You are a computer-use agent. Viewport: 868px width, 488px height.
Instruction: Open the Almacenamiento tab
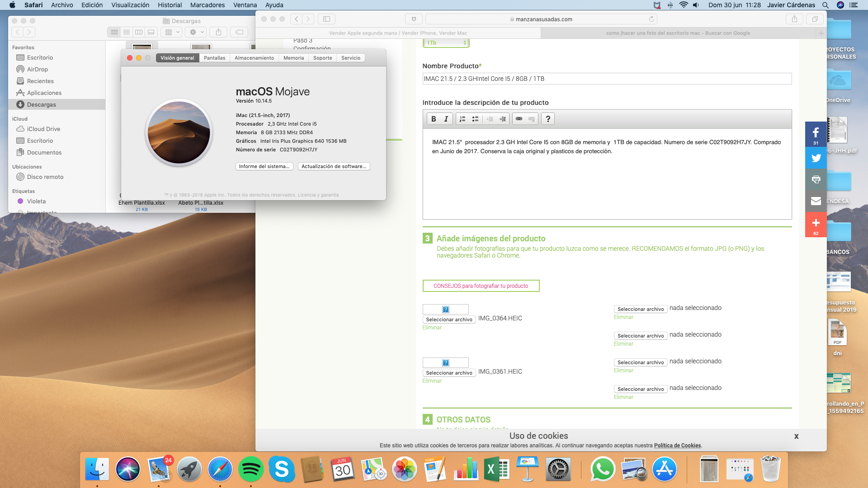pyautogui.click(x=254, y=58)
